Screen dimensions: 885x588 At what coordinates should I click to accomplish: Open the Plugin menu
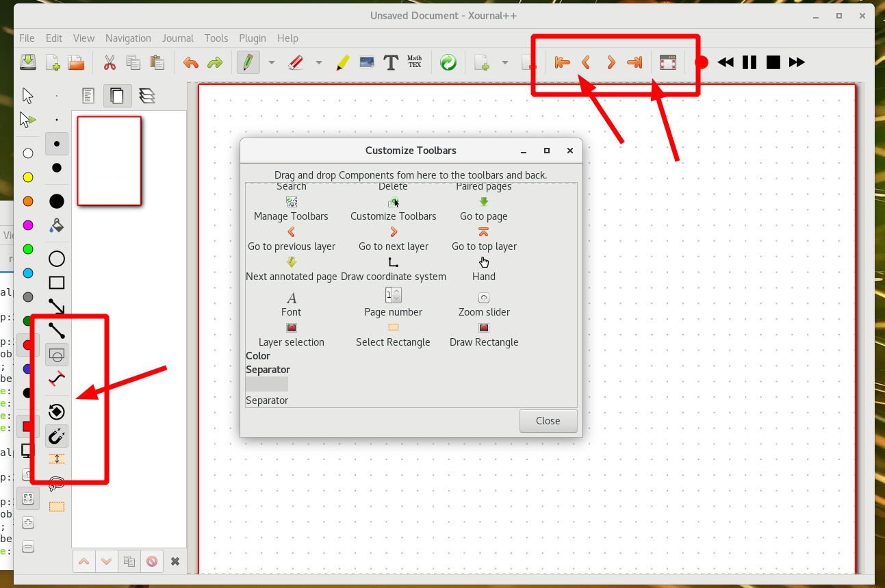[x=253, y=38]
